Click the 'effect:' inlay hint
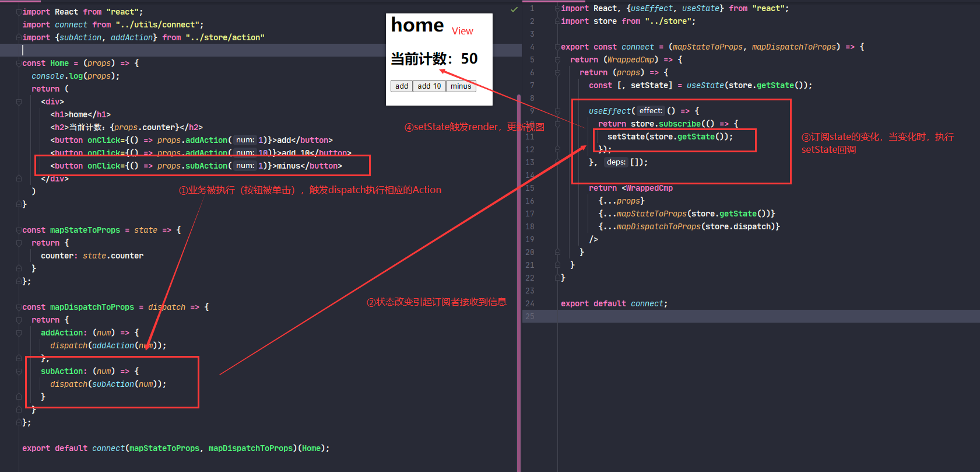980x472 pixels. [650, 111]
